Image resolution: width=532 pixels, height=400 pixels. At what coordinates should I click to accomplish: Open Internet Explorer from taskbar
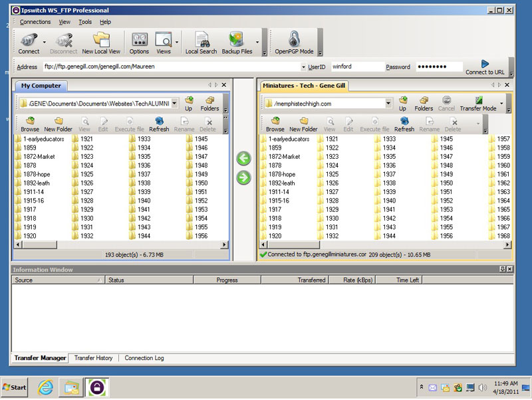[x=45, y=387]
